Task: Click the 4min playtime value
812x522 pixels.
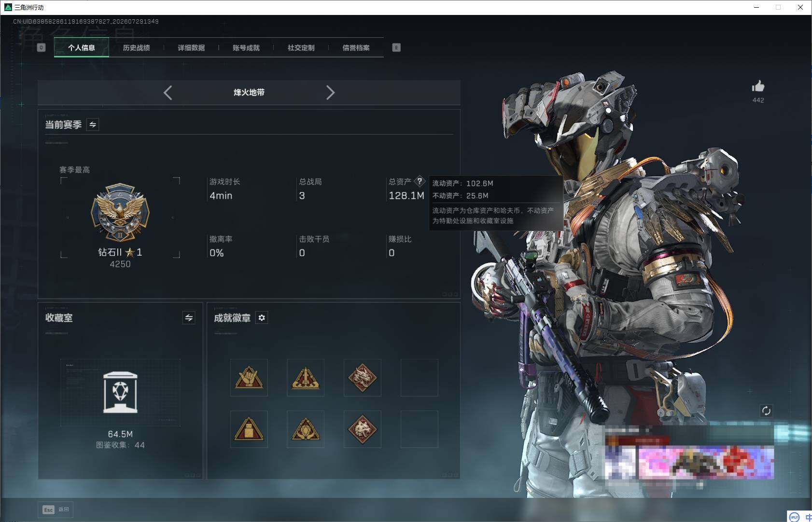Action: click(221, 195)
